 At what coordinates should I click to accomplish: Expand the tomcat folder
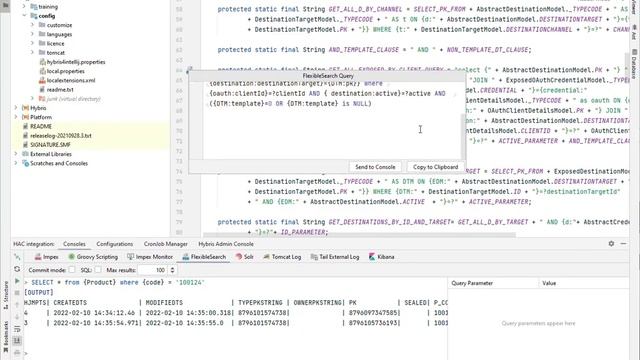point(33,53)
